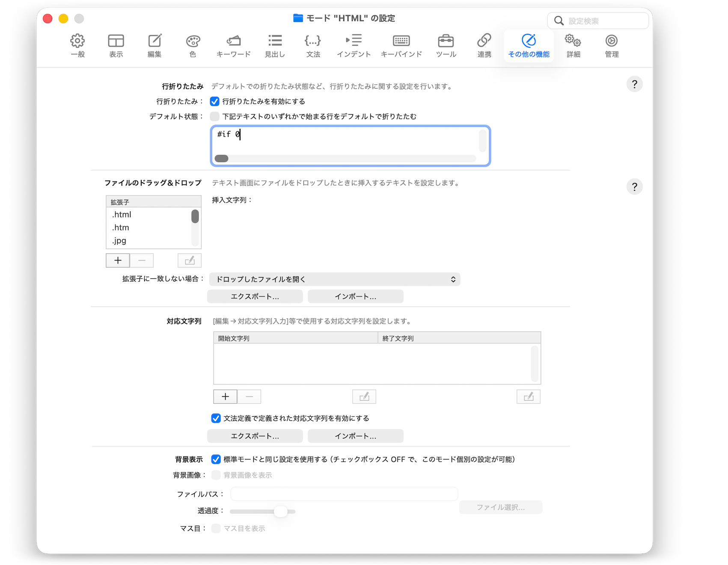Image resolution: width=728 pixels, height=565 pixels.
Task: Add a new extension with plus button
Action: [118, 260]
